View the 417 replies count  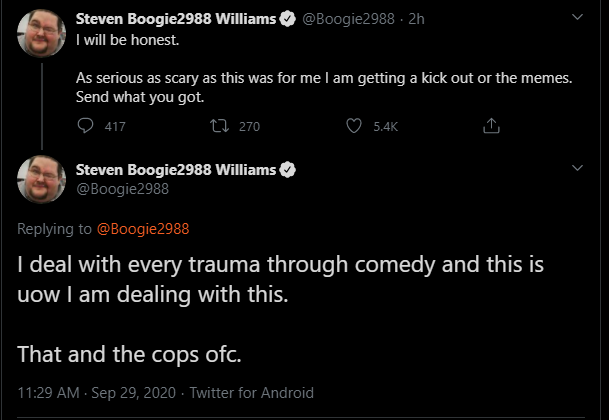click(115, 127)
